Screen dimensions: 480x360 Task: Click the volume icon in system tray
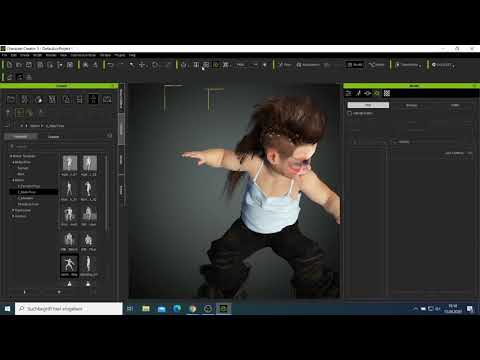[438, 309]
